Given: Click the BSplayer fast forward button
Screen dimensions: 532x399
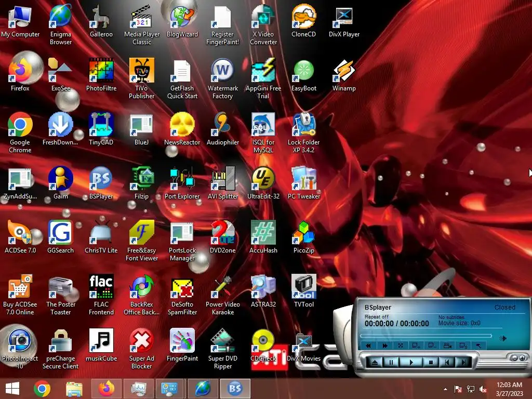Looking at the screenshot, I should coord(385,345).
